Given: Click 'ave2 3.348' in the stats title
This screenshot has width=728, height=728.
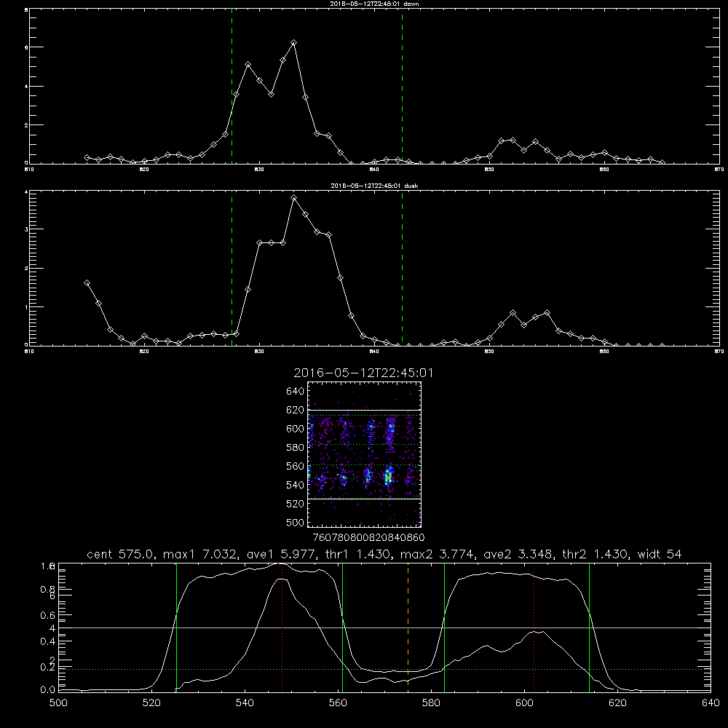Looking at the screenshot, I should [518, 554].
